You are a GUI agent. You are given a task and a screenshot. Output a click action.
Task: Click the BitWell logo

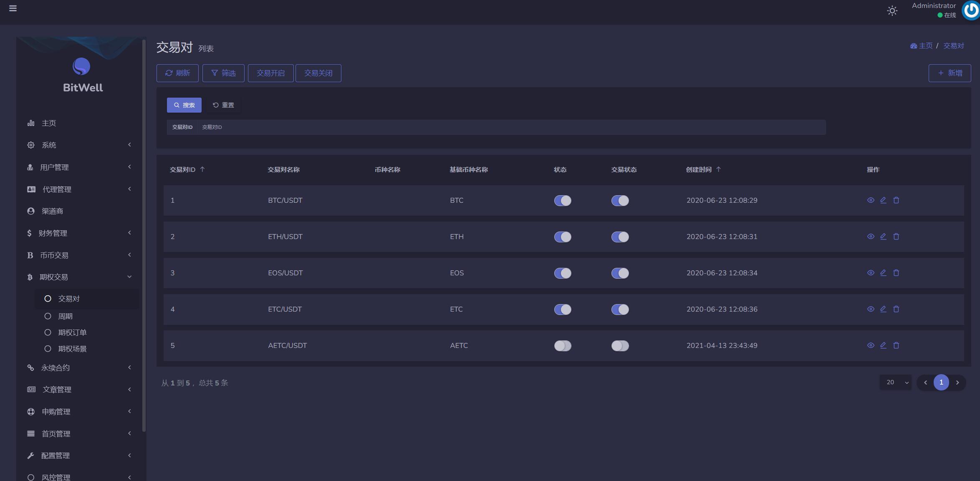(82, 75)
